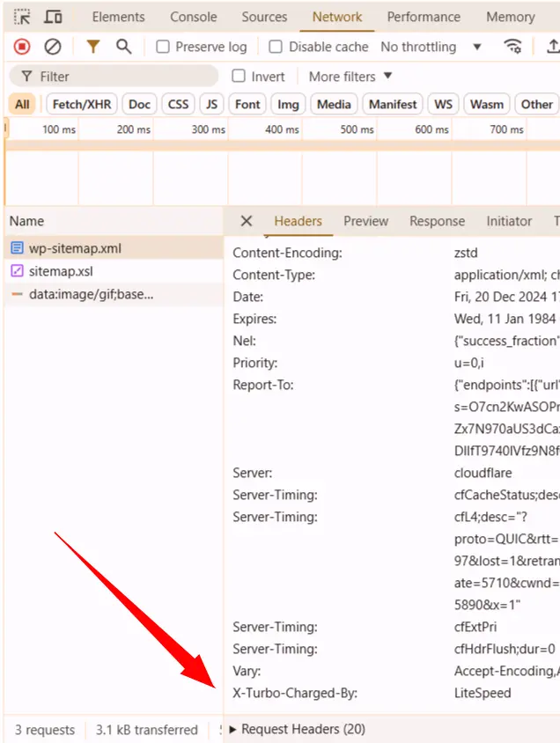This screenshot has height=743, width=560.
Task: Switch to the Console tab
Action: pyautogui.click(x=194, y=17)
